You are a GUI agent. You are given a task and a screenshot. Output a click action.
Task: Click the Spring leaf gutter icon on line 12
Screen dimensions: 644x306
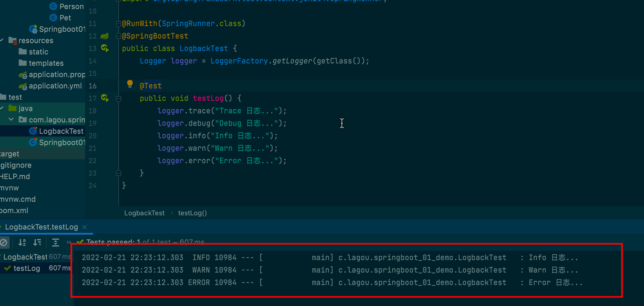click(x=105, y=36)
